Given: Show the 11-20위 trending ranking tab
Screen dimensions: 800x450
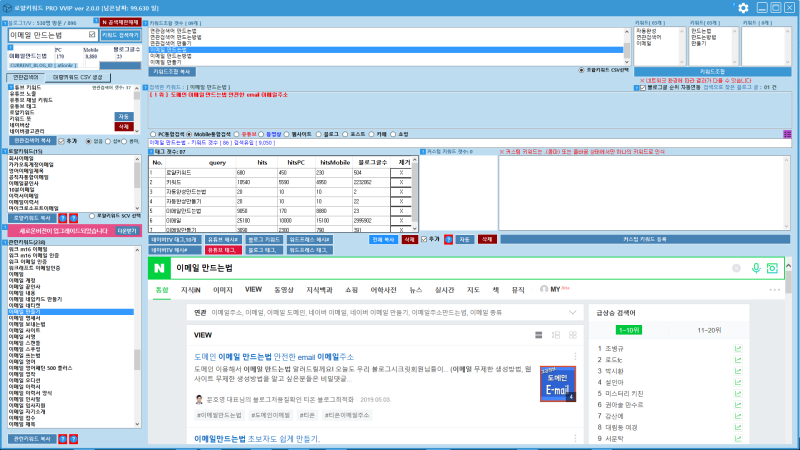Looking at the screenshot, I should (x=709, y=330).
